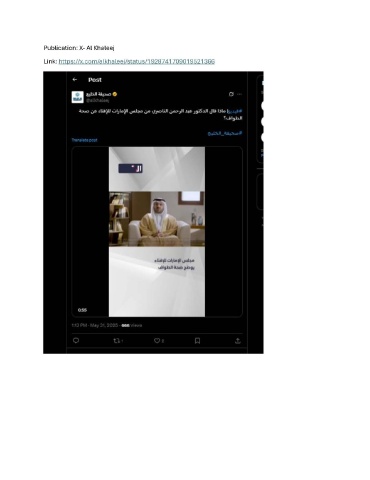Viewport: 370px width, 480px height.
Task: Like the post with the heart icon
Action: pyautogui.click(x=157, y=341)
